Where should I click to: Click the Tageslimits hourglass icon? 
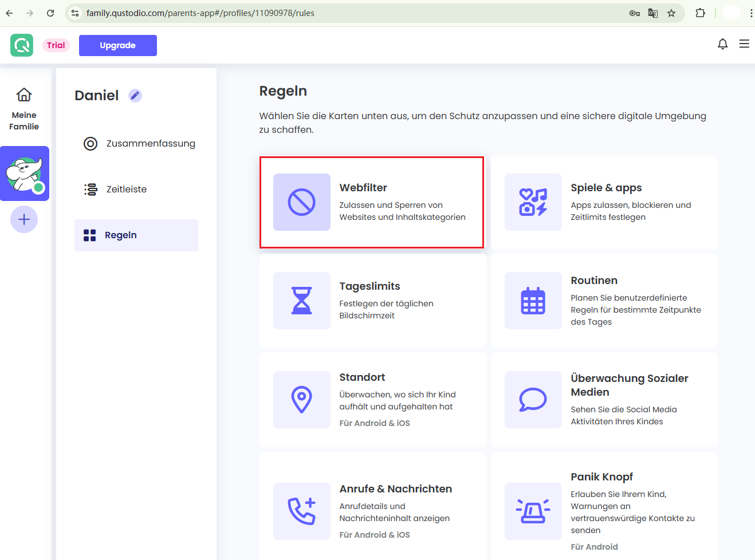click(302, 301)
